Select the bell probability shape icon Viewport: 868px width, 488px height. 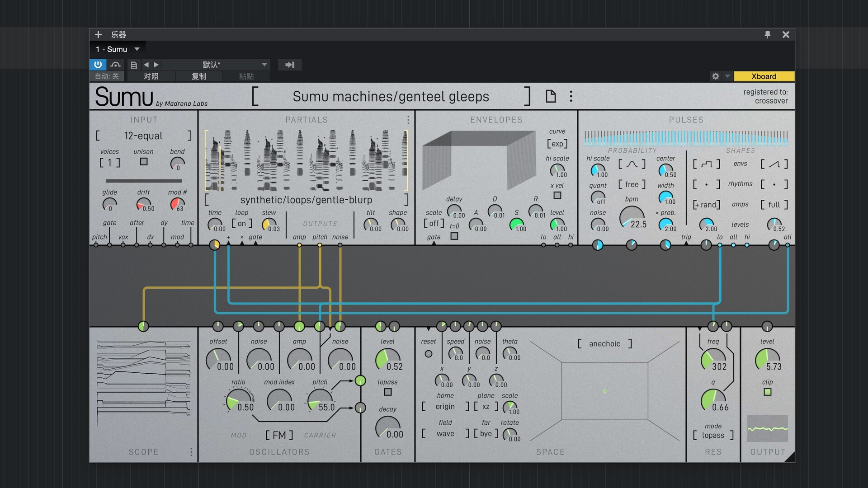point(632,164)
